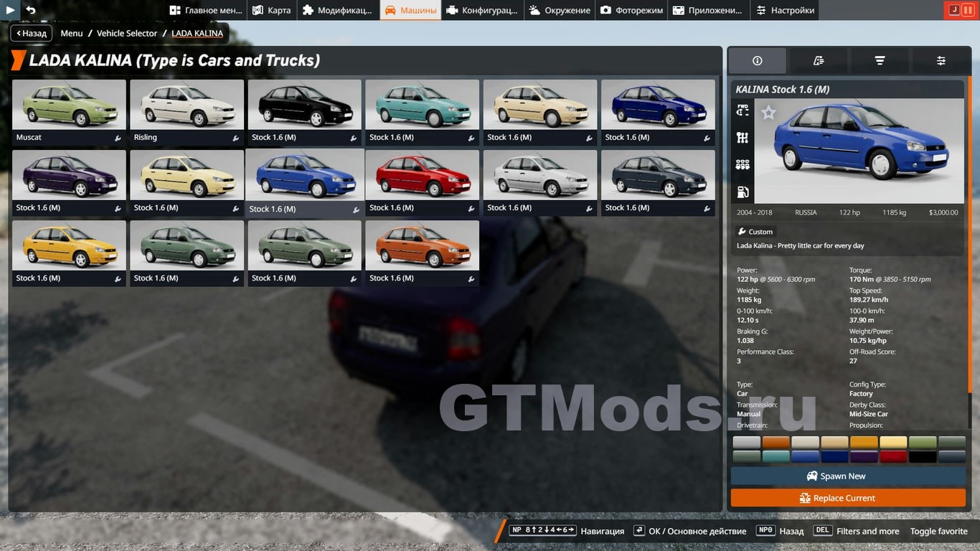This screenshot has width=980, height=551.
Task: Click the wrench icon on the Muscat tile
Action: point(118,138)
